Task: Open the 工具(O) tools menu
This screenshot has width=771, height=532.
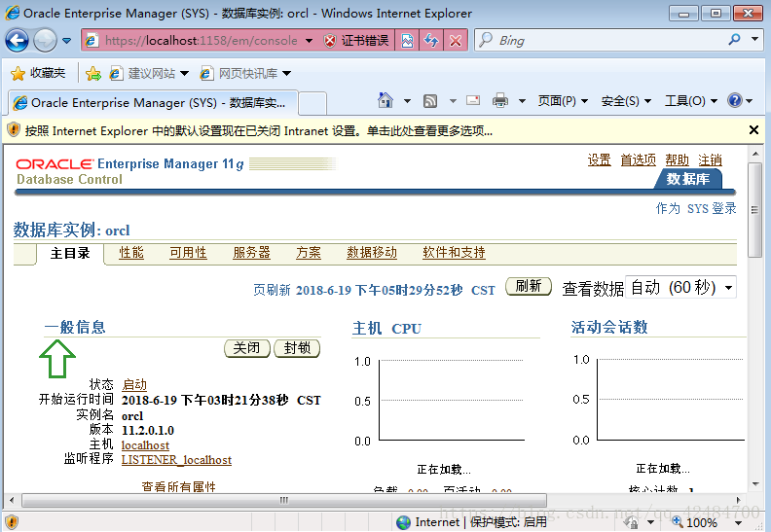Action: tap(691, 101)
